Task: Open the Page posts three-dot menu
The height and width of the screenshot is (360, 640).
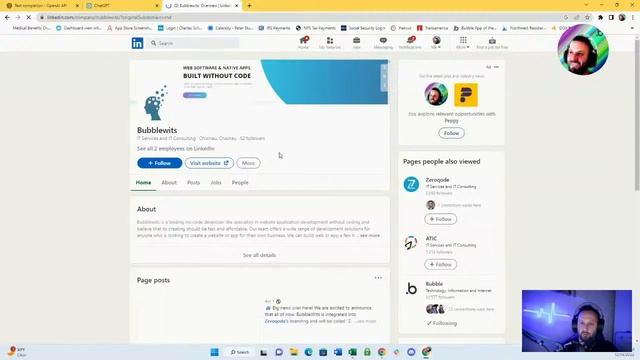Action: (x=378, y=278)
